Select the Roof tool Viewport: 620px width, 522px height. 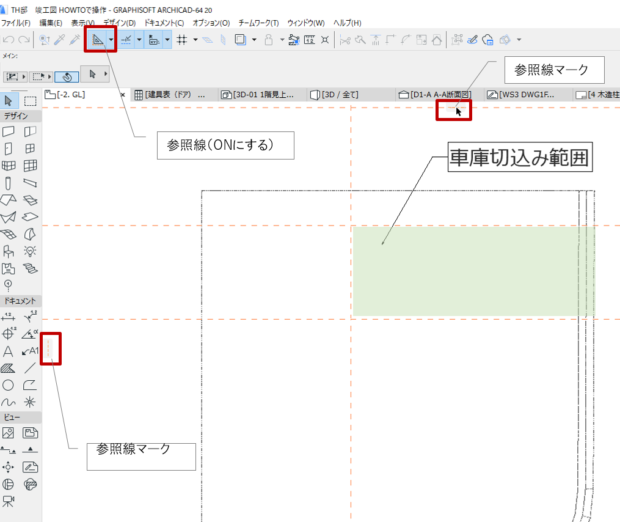coord(8,200)
